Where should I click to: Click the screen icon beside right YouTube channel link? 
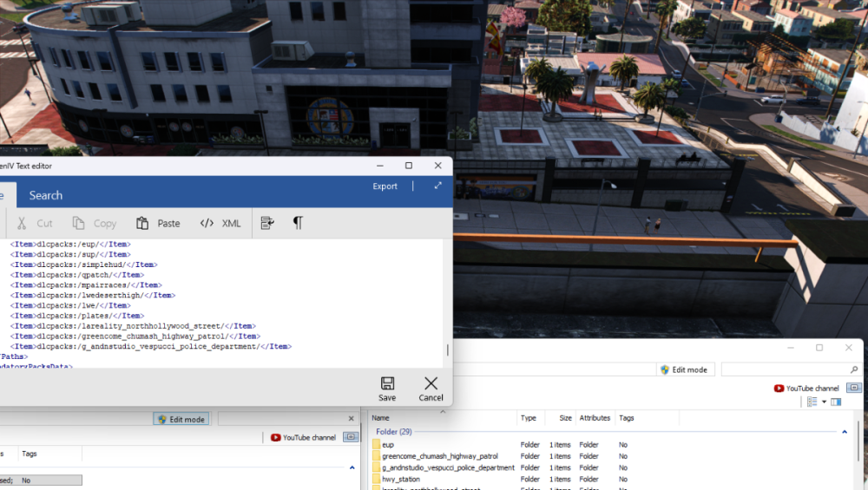(x=854, y=388)
